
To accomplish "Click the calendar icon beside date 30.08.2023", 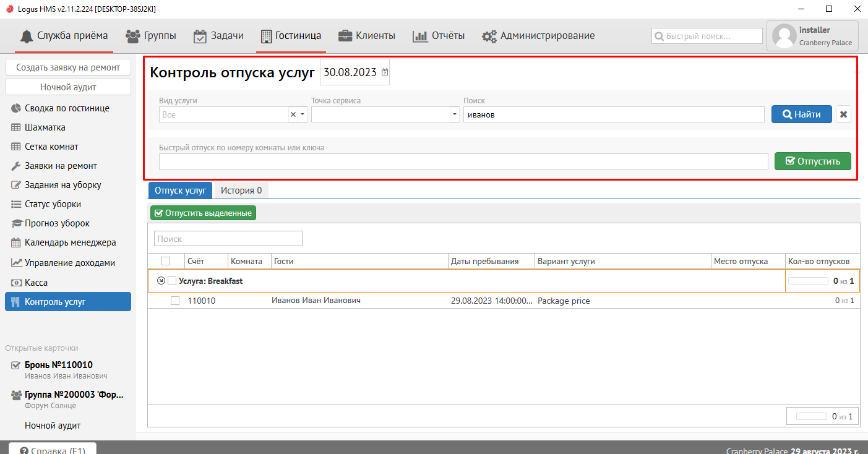I will [385, 72].
